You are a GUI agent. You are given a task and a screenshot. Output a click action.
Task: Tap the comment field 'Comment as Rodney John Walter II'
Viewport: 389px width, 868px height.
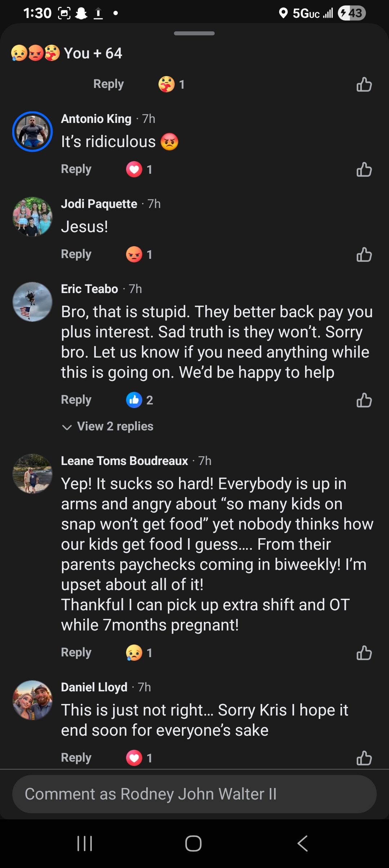pos(194,794)
